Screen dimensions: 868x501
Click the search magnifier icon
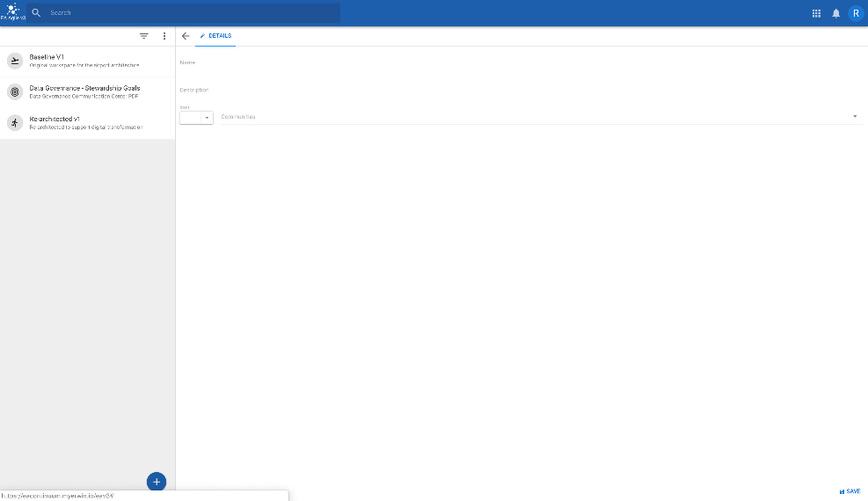click(37, 12)
